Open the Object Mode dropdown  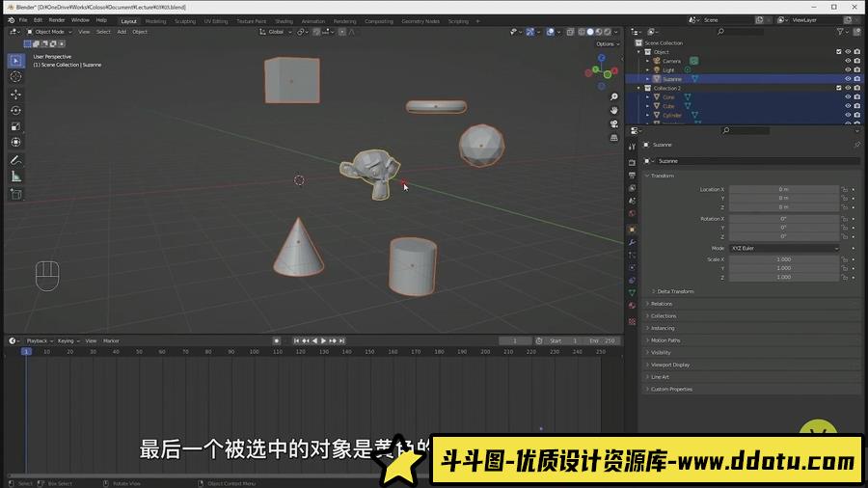click(49, 32)
